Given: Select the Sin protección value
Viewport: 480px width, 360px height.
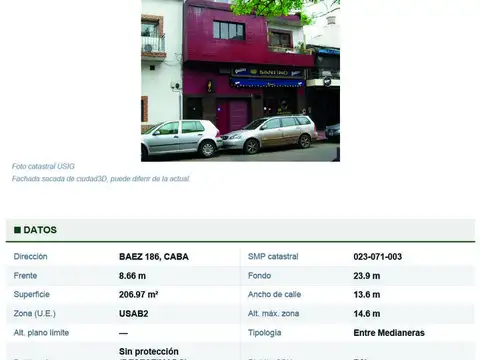Looking at the screenshot, I should [149, 352].
